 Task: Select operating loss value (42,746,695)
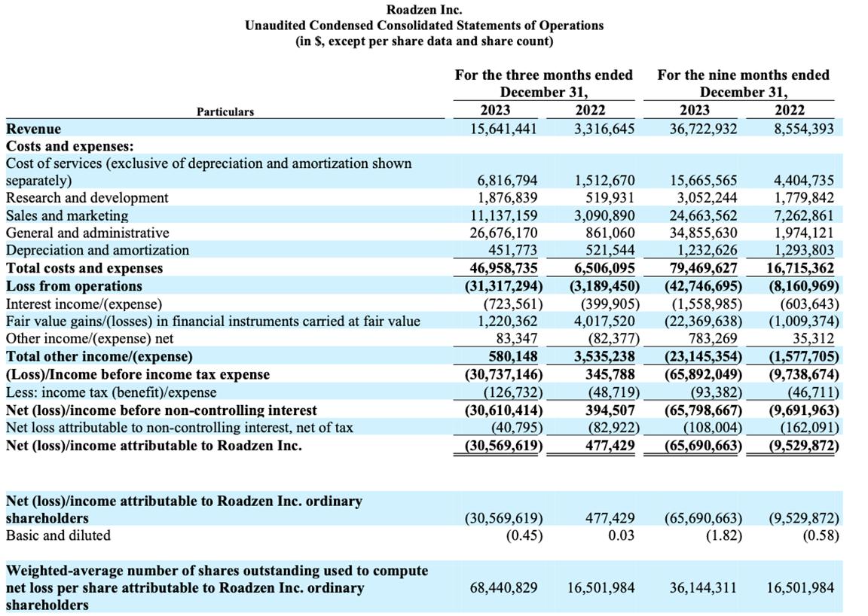point(704,286)
